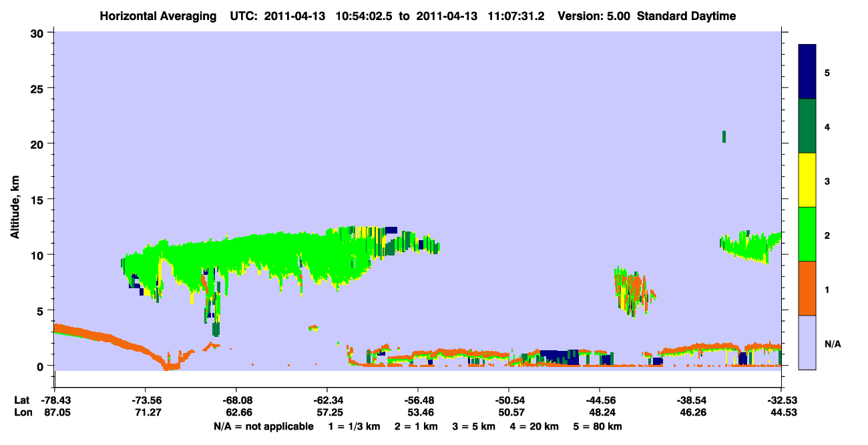Click the orange colorbar segment labeled 1
The height and width of the screenshot is (445, 868).
click(x=807, y=288)
